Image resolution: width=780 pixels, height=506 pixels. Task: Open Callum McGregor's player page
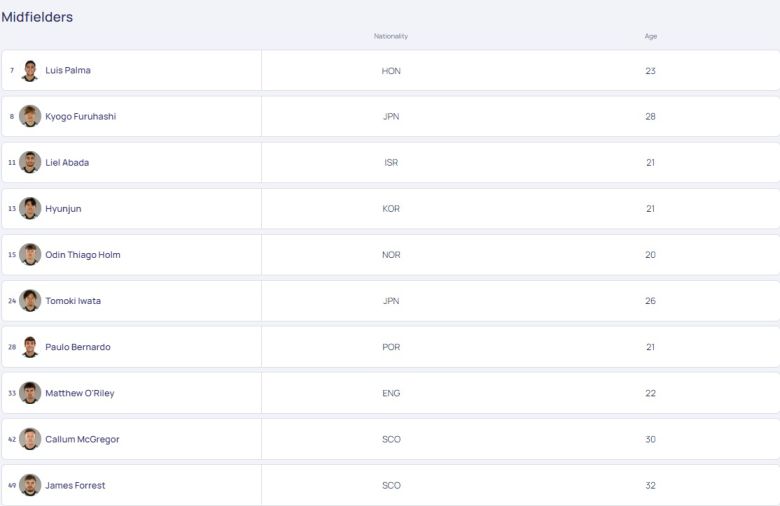click(x=82, y=439)
